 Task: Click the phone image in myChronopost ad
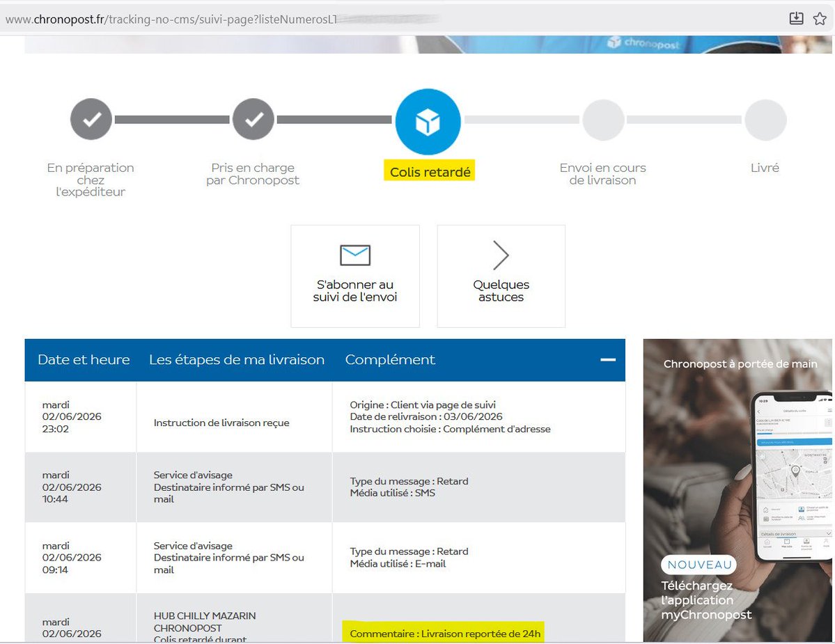(791, 478)
